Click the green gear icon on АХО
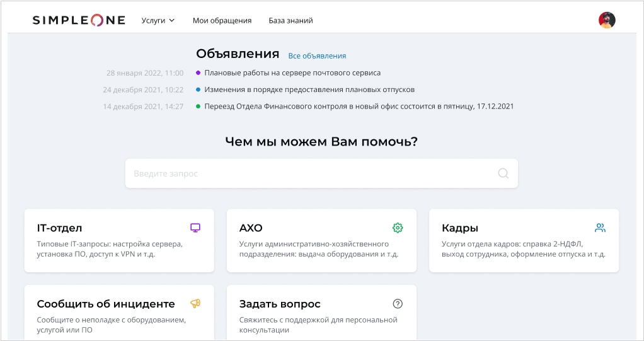Viewport: 644px width, 341px height. 398,228
